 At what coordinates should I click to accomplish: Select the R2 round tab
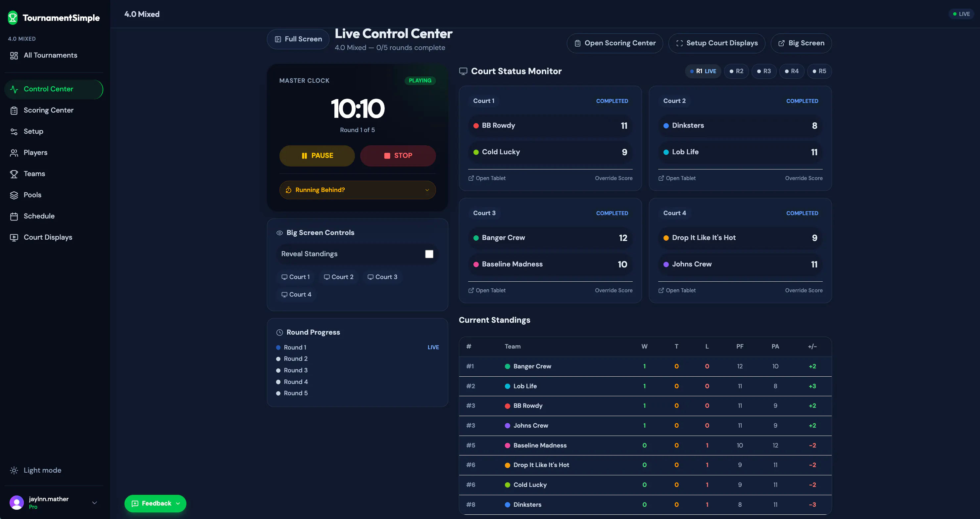736,71
